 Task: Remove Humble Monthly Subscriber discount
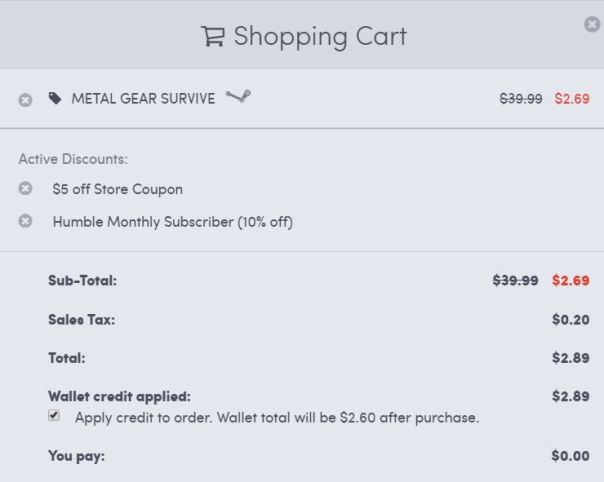coord(25,221)
